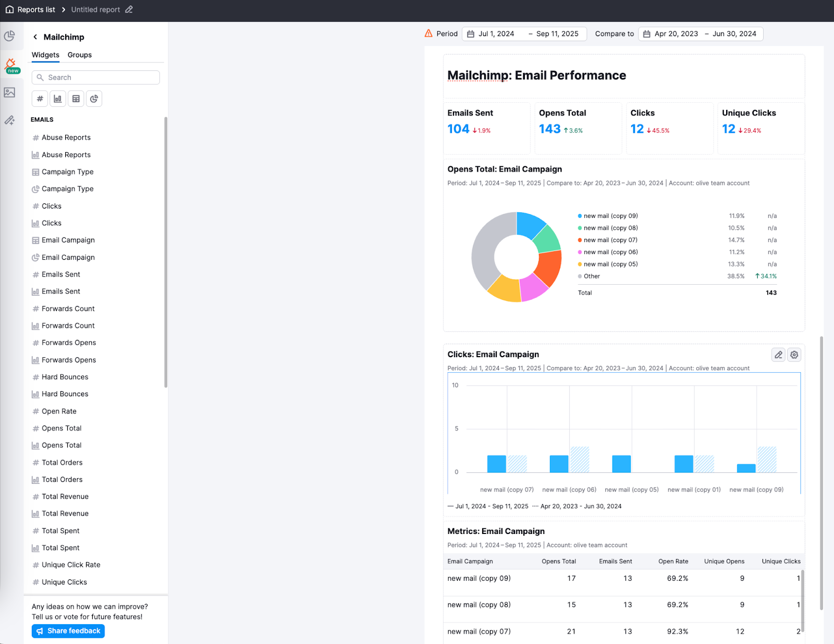The height and width of the screenshot is (644, 834).
Task: Click inside the widget Search field
Action: coord(95,77)
